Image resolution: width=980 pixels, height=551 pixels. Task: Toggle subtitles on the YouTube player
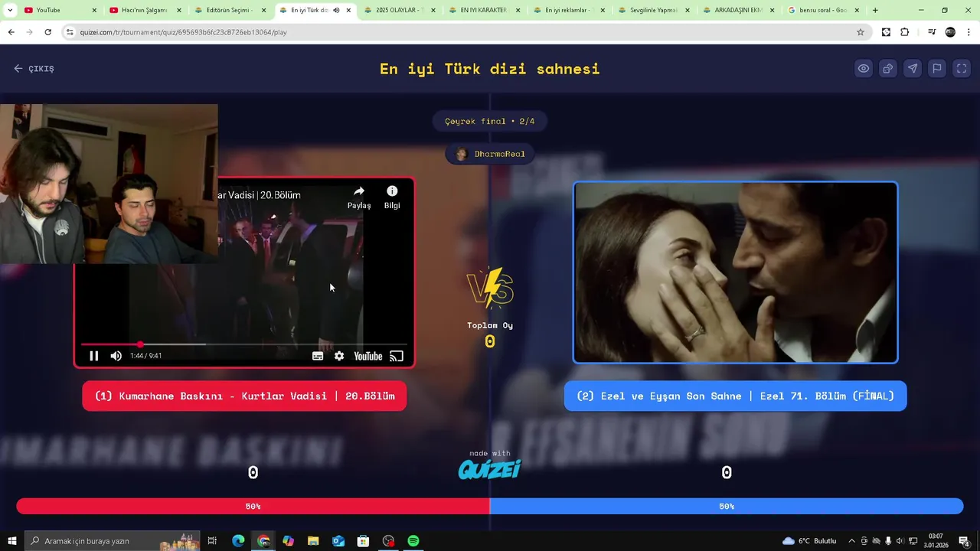coord(318,356)
